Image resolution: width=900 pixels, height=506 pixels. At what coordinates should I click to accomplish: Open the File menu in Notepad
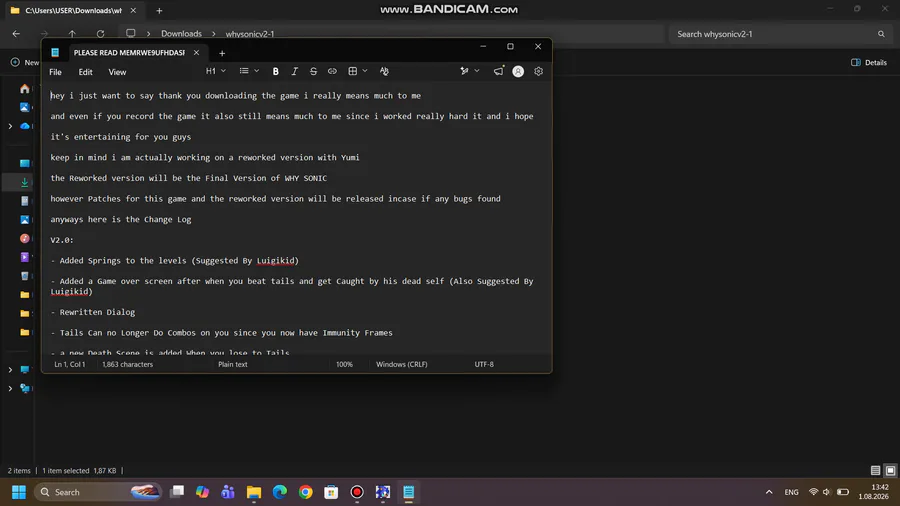[56, 72]
